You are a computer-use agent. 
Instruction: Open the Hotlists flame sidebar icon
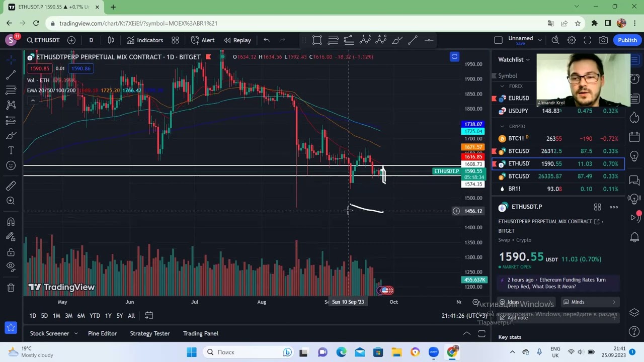pos(634,117)
